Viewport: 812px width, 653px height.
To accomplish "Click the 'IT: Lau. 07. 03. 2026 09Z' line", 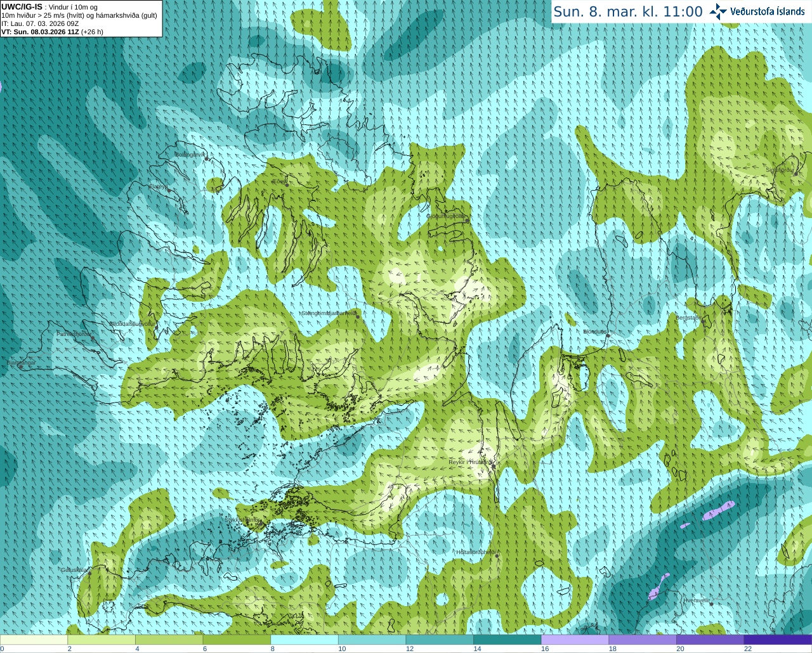I will pyautogui.click(x=40, y=23).
